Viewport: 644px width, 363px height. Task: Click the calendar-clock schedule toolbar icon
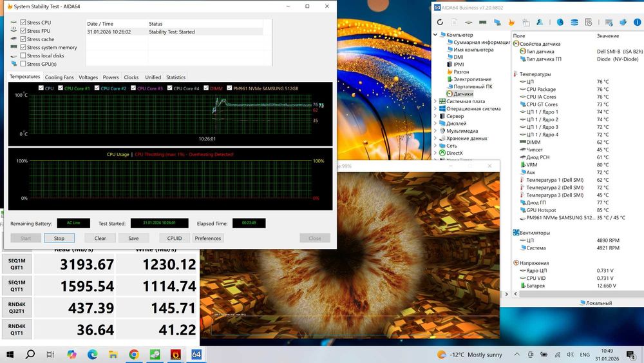(x=589, y=22)
